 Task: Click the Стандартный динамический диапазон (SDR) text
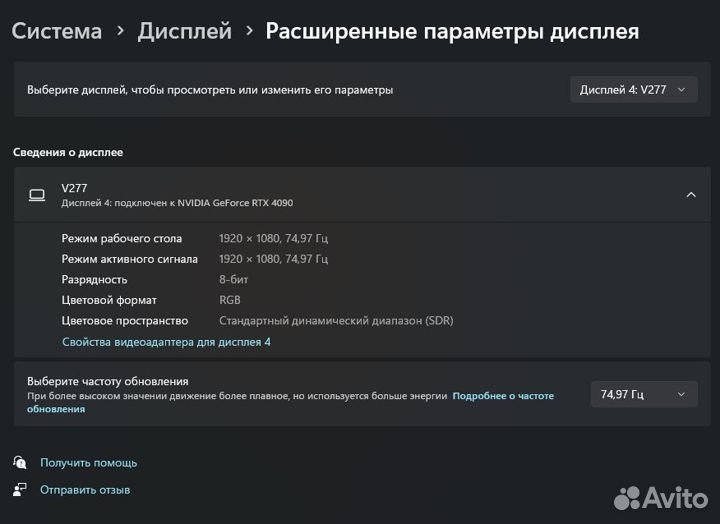[336, 321]
